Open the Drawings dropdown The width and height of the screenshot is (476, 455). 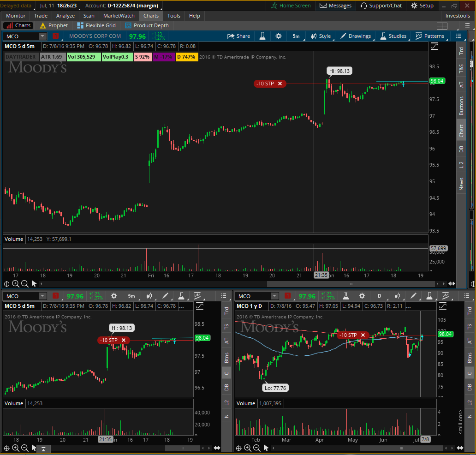pos(356,36)
